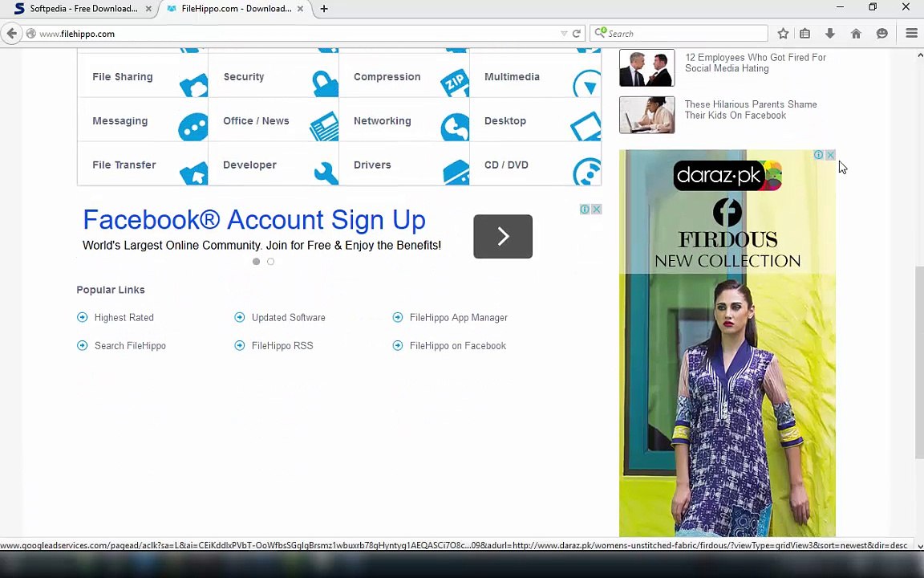Open the File Sharing category
The width and height of the screenshot is (924, 578).
[123, 77]
